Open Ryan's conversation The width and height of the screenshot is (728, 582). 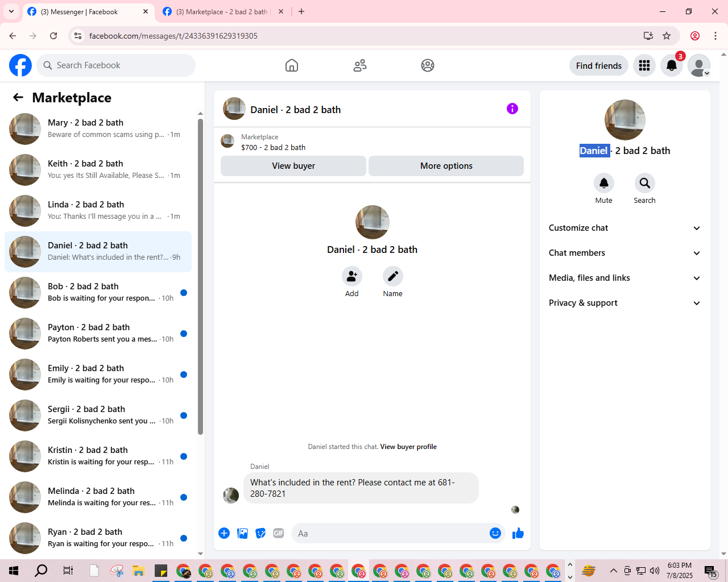pos(98,538)
